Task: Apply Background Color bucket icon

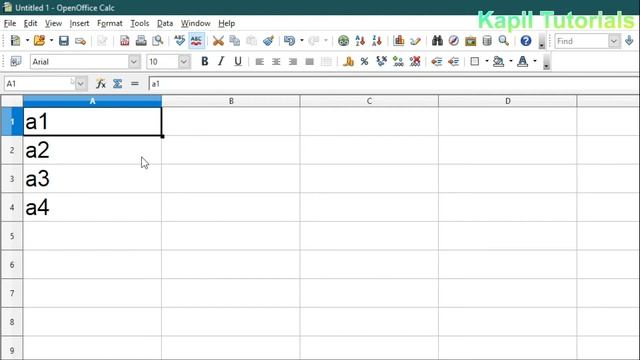Action: (x=498, y=62)
